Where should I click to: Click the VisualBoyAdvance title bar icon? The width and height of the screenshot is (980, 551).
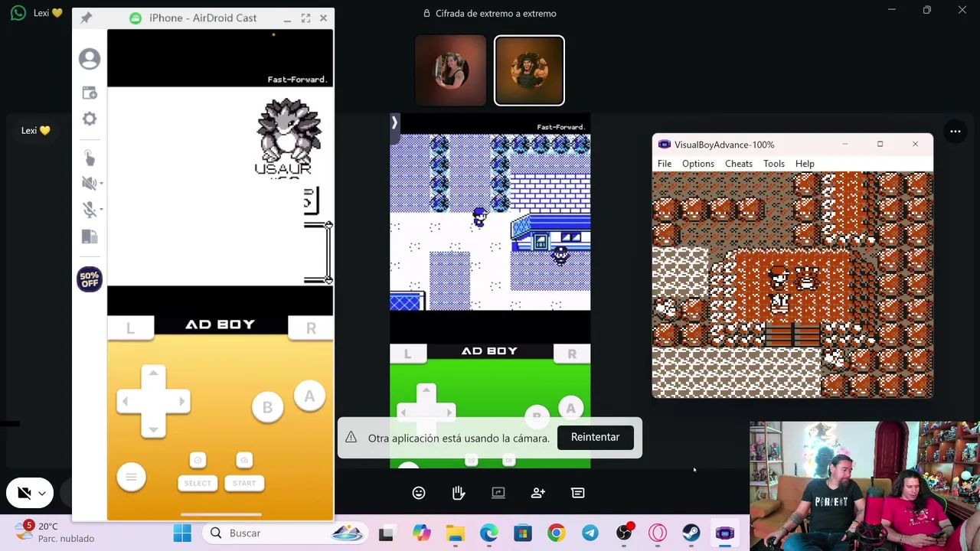664,145
